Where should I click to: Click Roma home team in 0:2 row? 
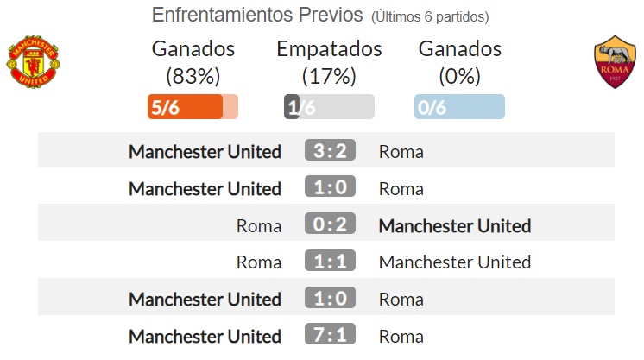259,225
